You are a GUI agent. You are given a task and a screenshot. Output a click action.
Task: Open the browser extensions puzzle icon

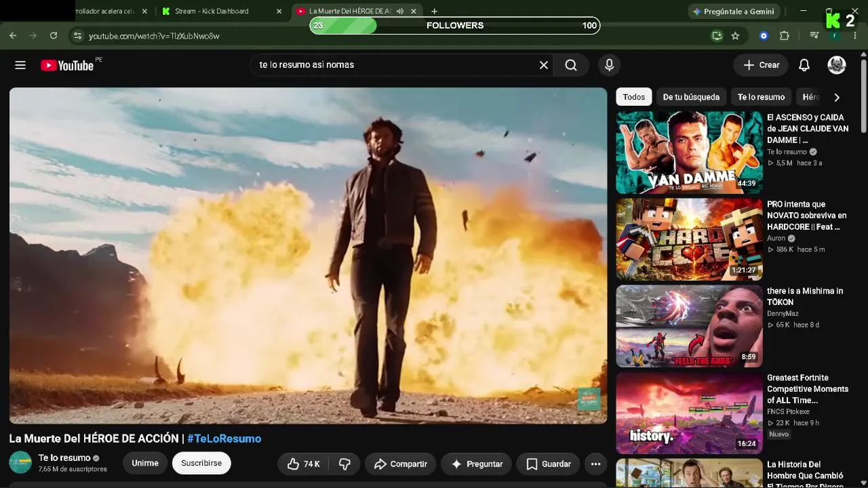coord(785,36)
